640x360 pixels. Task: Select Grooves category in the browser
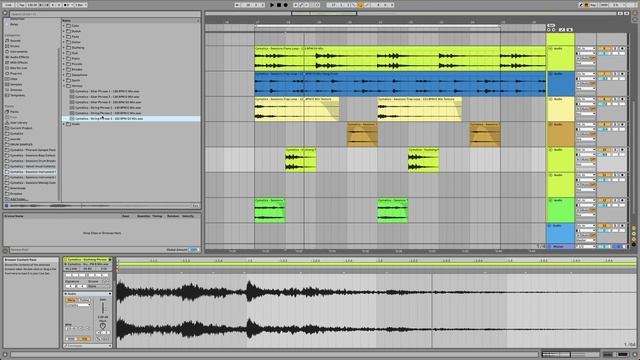point(16,90)
